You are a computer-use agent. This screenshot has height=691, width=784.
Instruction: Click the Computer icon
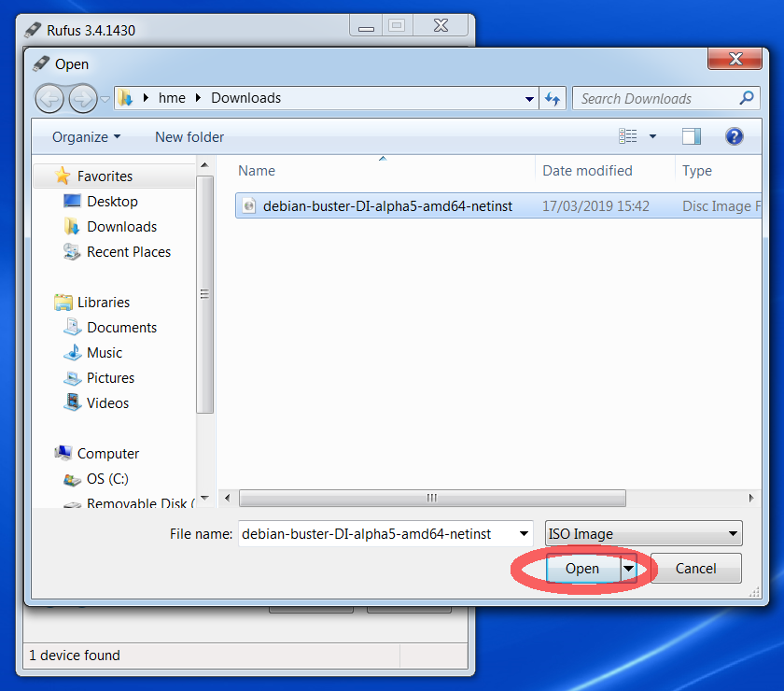tap(63, 452)
